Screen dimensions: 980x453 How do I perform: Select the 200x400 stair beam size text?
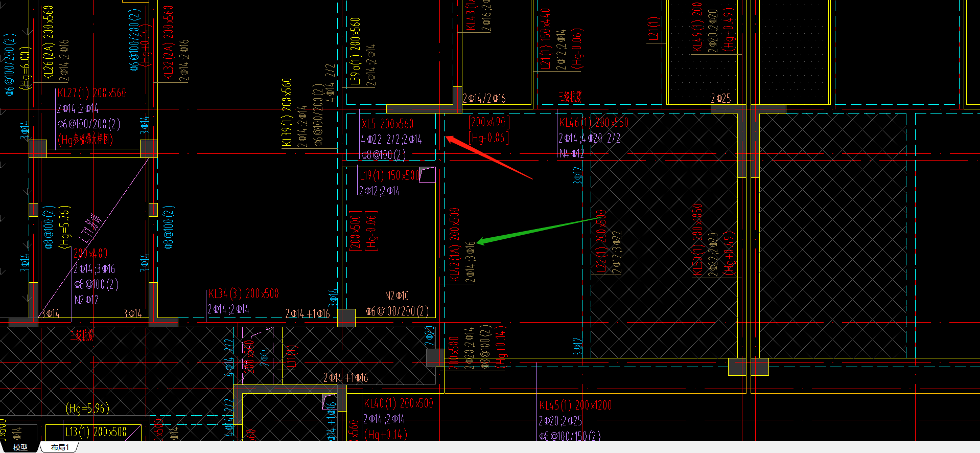[90, 253]
